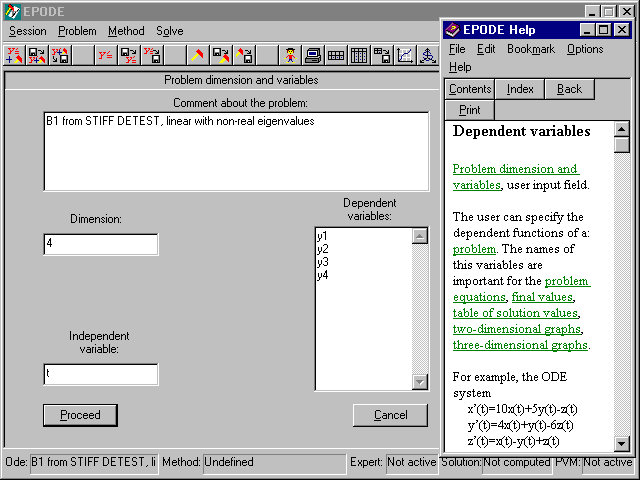Image resolution: width=640 pixels, height=480 pixels.
Task: Click the save method icon (hammer to disk)
Action: pyautogui.click(x=243, y=56)
